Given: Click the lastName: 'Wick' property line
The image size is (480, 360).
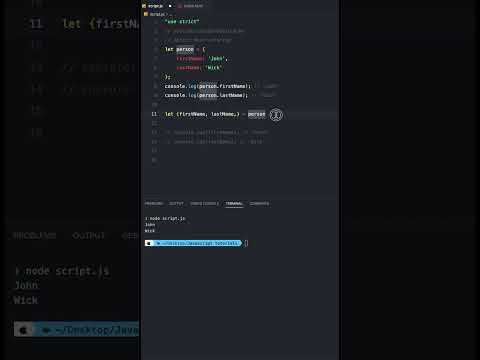Looking at the screenshot, I should pyautogui.click(x=199, y=68).
